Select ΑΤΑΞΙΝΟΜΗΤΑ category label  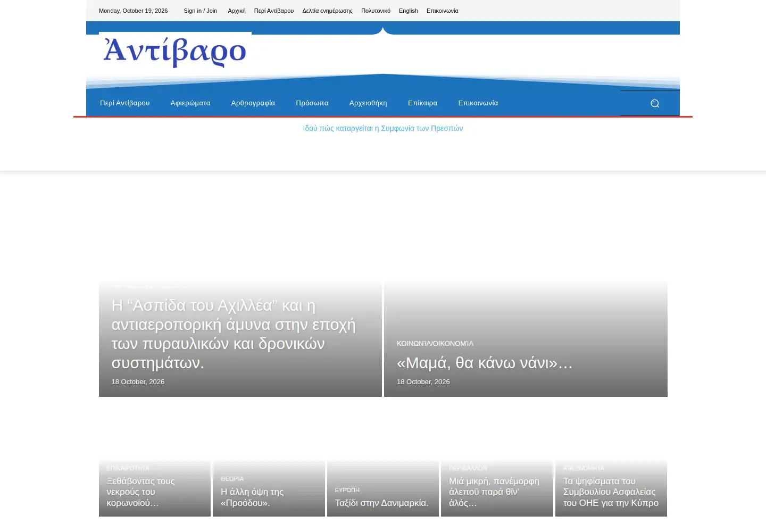(584, 468)
